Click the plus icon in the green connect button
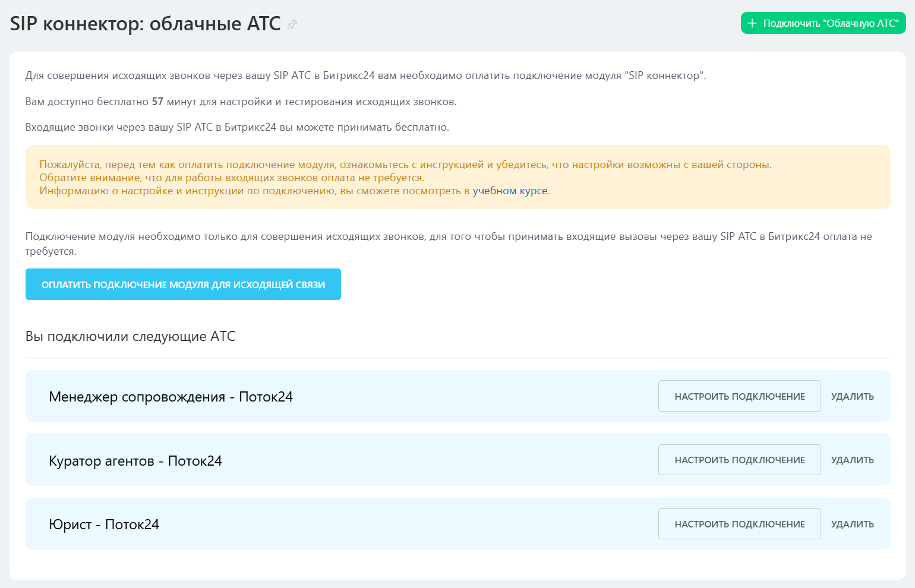 pos(752,23)
